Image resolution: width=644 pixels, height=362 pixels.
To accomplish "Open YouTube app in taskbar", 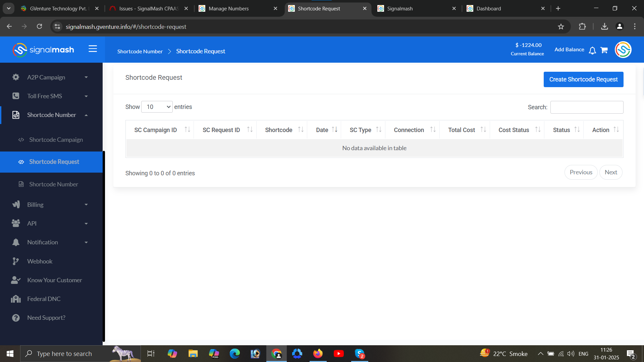I will point(339,354).
